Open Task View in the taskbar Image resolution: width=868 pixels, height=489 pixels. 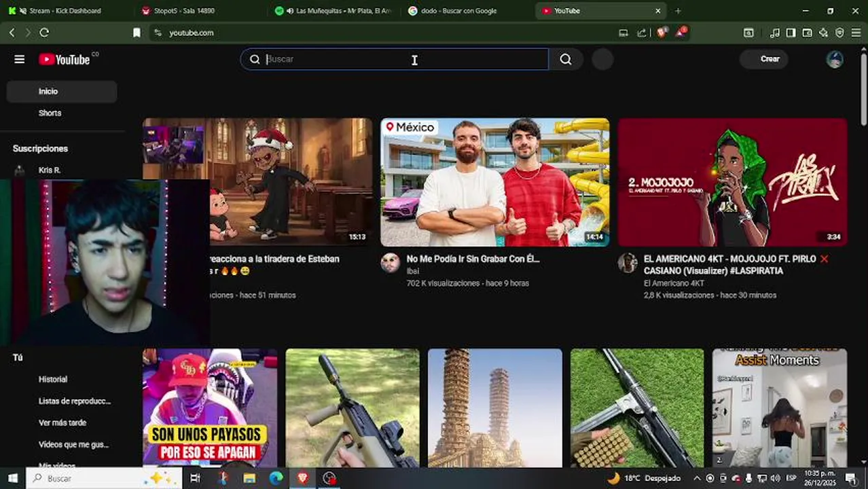click(x=195, y=478)
